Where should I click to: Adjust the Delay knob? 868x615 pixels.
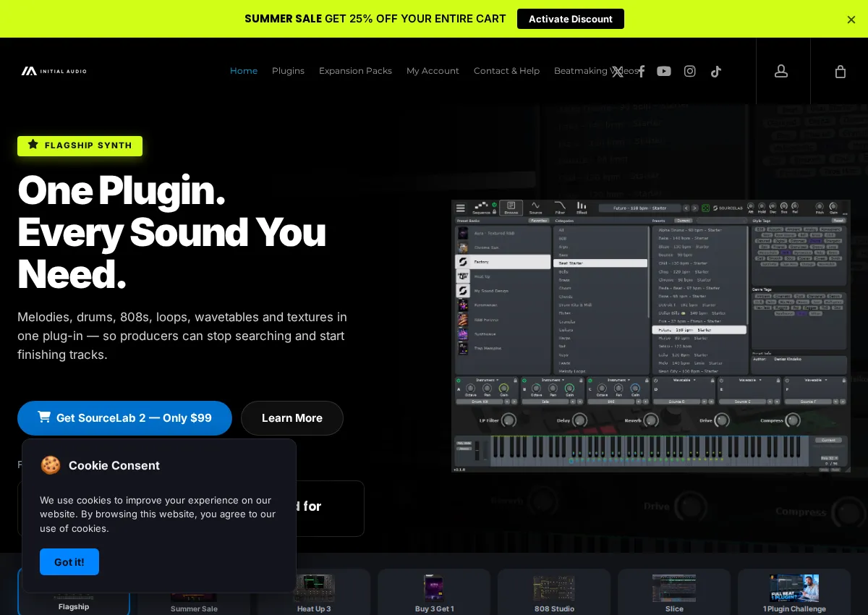(579, 420)
